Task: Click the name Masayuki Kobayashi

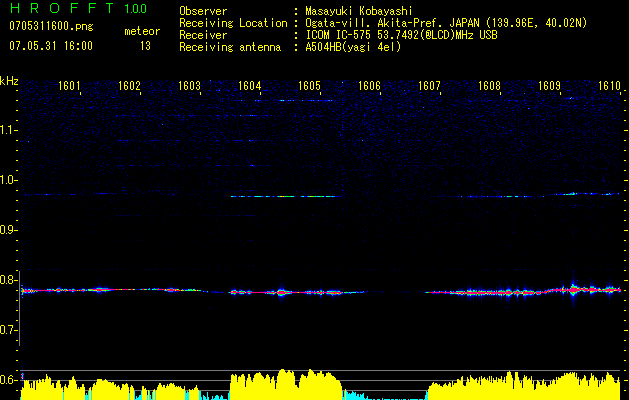Action: [359, 11]
